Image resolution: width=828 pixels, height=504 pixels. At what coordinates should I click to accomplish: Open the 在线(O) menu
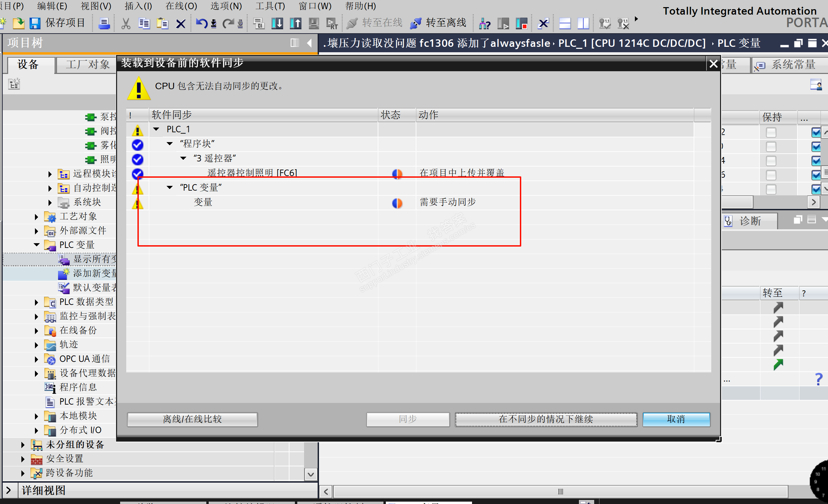[181, 6]
